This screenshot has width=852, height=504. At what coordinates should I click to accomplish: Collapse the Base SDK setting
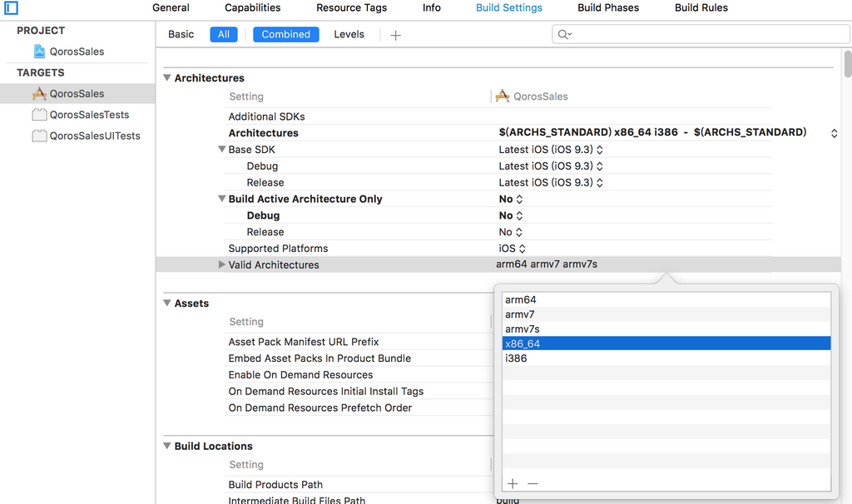point(221,149)
